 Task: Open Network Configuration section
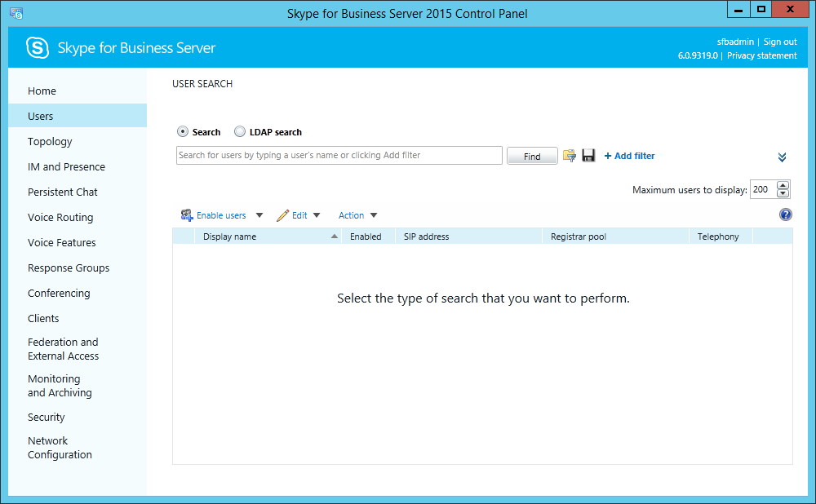point(60,448)
